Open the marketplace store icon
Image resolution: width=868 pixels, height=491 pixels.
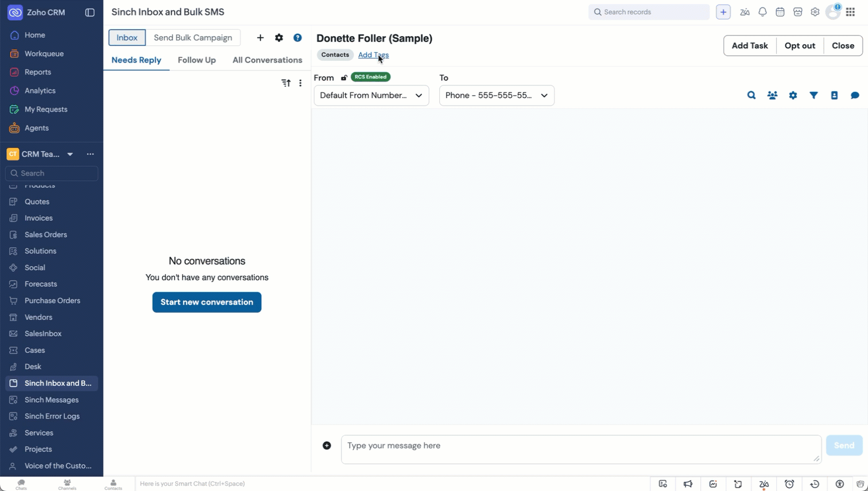point(797,12)
